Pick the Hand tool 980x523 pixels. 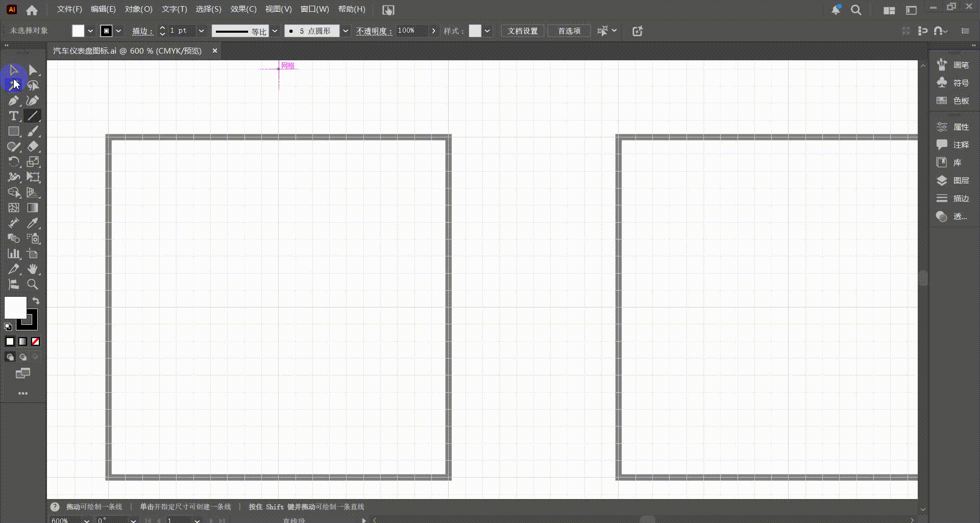[33, 269]
